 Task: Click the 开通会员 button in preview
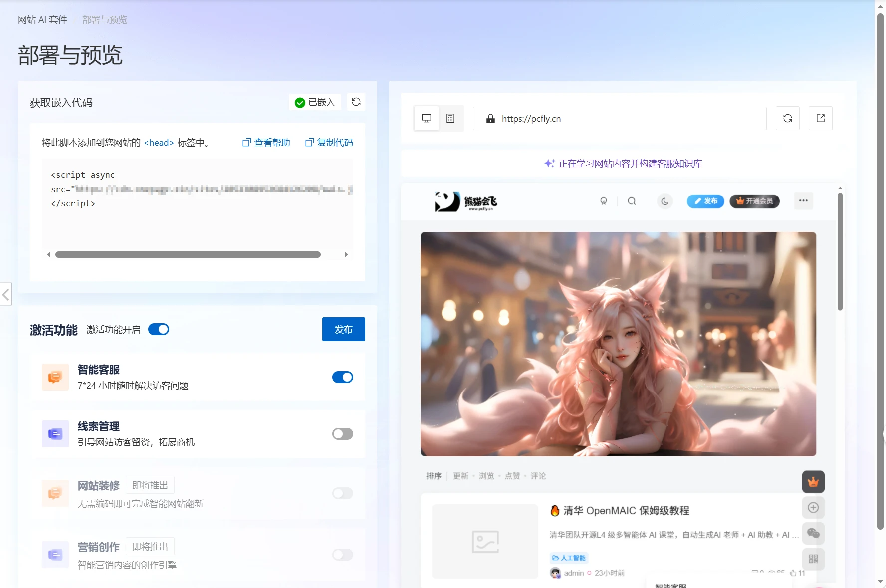[754, 201]
